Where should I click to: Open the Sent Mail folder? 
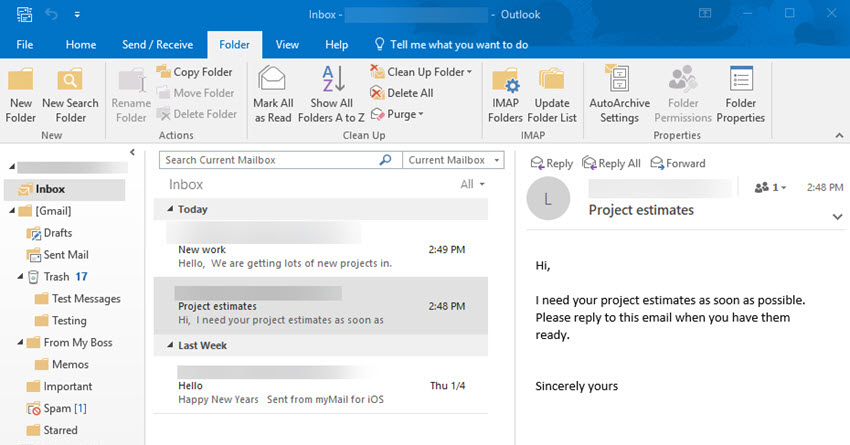[x=57, y=255]
